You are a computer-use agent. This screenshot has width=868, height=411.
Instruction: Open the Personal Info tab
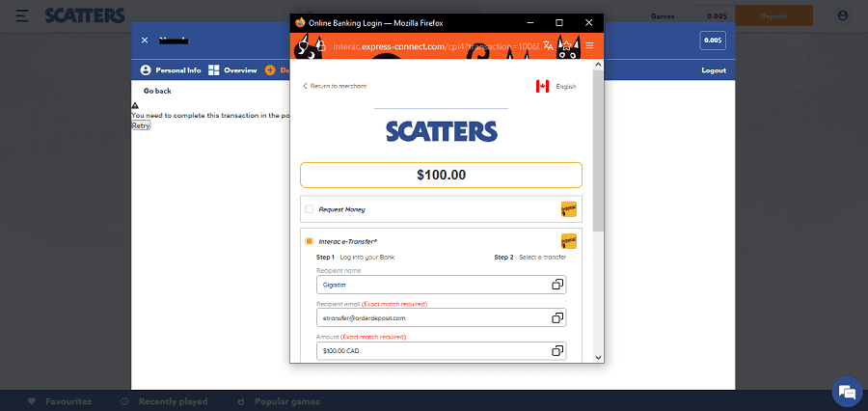(171, 70)
